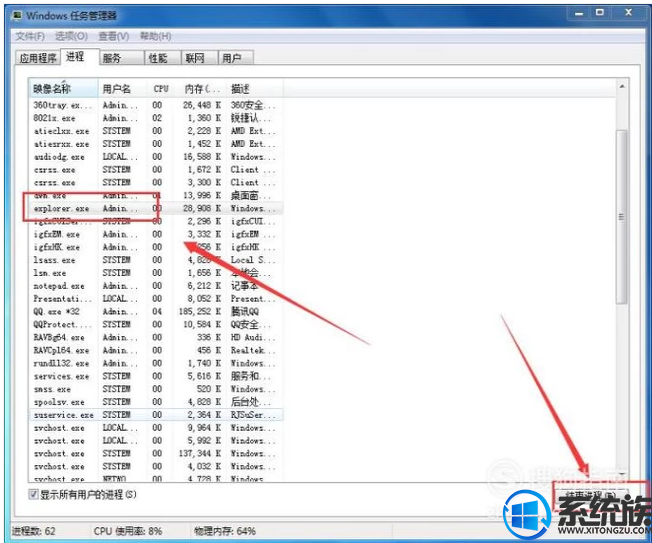Select the RAVBg64.exe process row
This screenshot has width=652, height=543.
tap(156, 337)
